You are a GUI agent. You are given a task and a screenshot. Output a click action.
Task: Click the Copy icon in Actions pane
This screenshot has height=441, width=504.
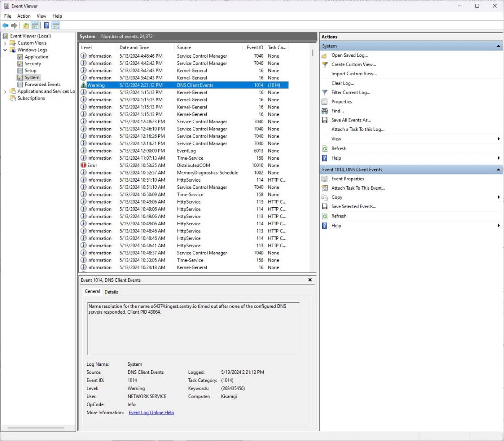click(325, 198)
